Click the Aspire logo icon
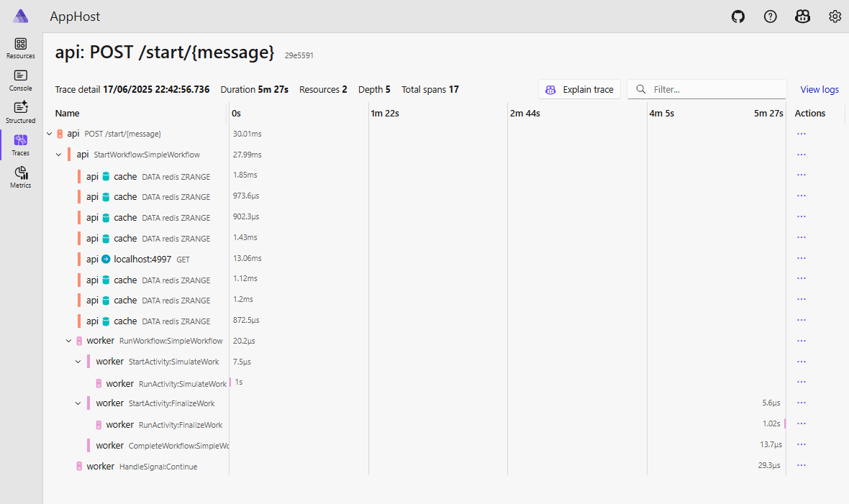The image size is (849, 504). (x=21, y=17)
